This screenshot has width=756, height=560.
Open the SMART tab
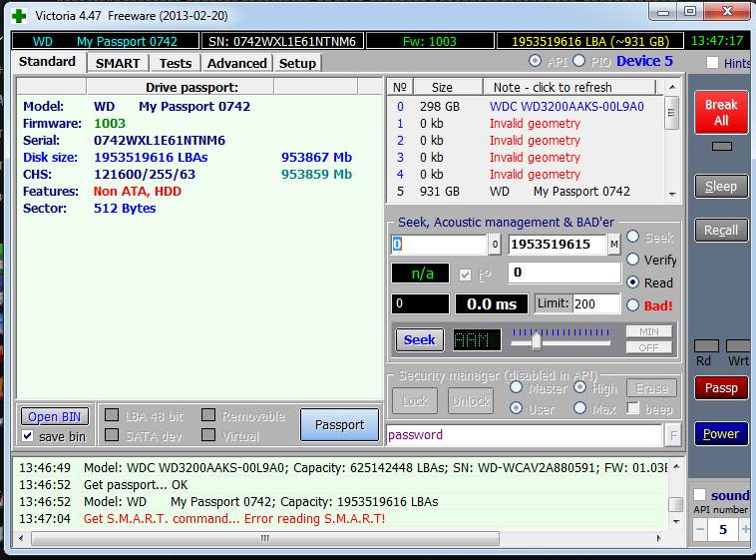pyautogui.click(x=118, y=63)
